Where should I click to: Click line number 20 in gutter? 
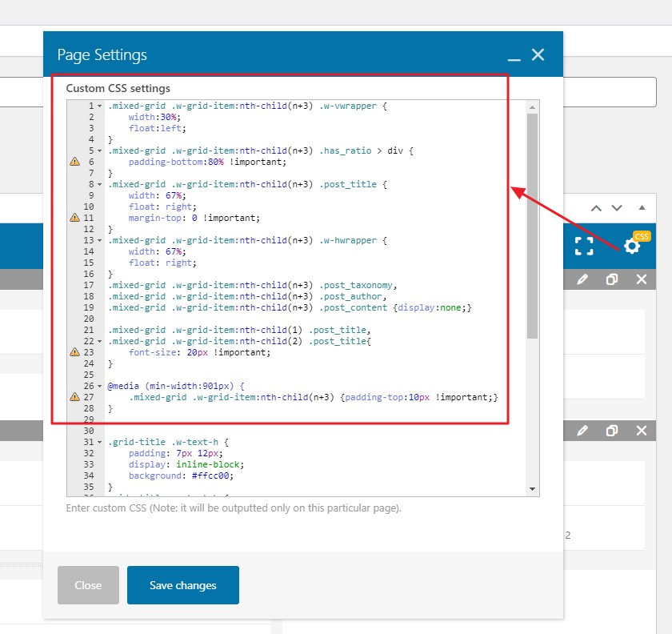(x=89, y=319)
